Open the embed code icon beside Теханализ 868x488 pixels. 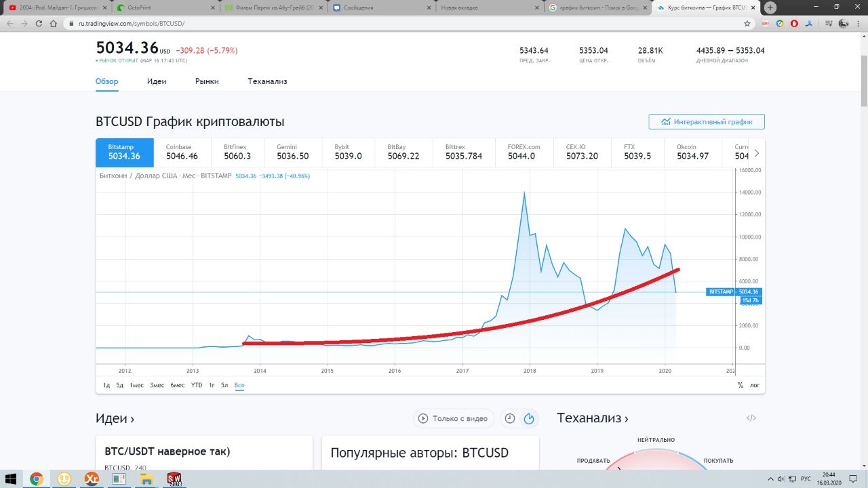click(x=751, y=418)
